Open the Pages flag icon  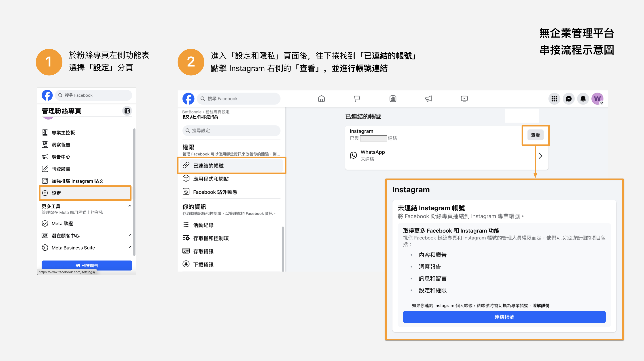[x=357, y=99]
